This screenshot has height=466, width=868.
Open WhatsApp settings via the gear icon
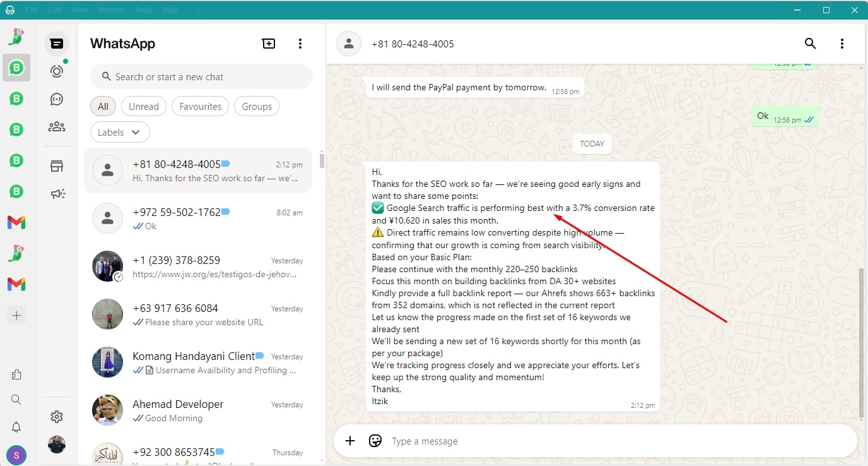pyautogui.click(x=57, y=417)
